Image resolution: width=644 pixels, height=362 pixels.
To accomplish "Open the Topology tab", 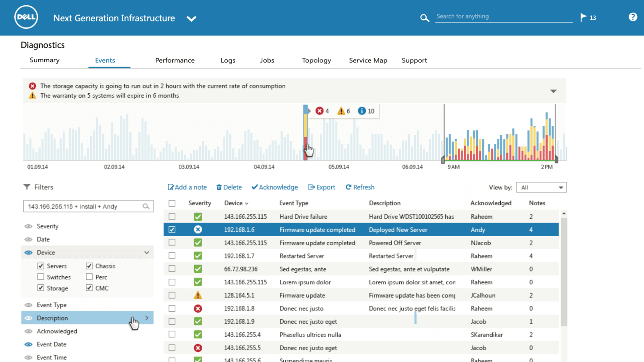I will pyautogui.click(x=316, y=60).
